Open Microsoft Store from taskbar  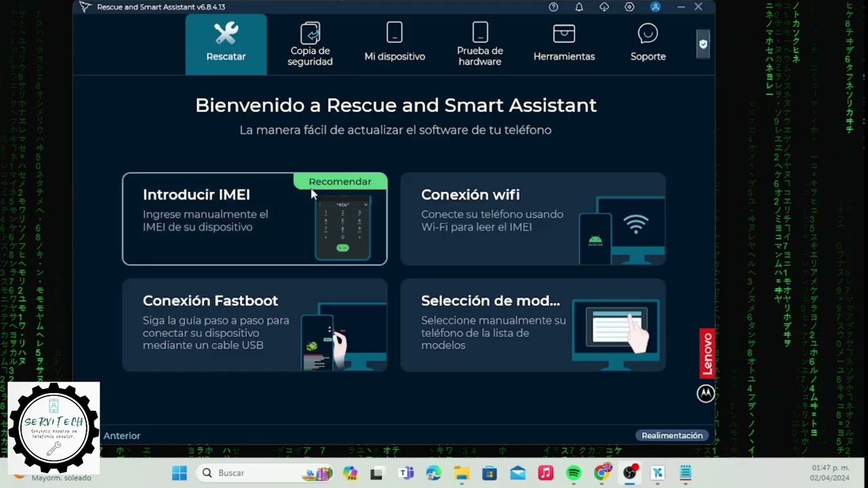pyautogui.click(x=490, y=473)
